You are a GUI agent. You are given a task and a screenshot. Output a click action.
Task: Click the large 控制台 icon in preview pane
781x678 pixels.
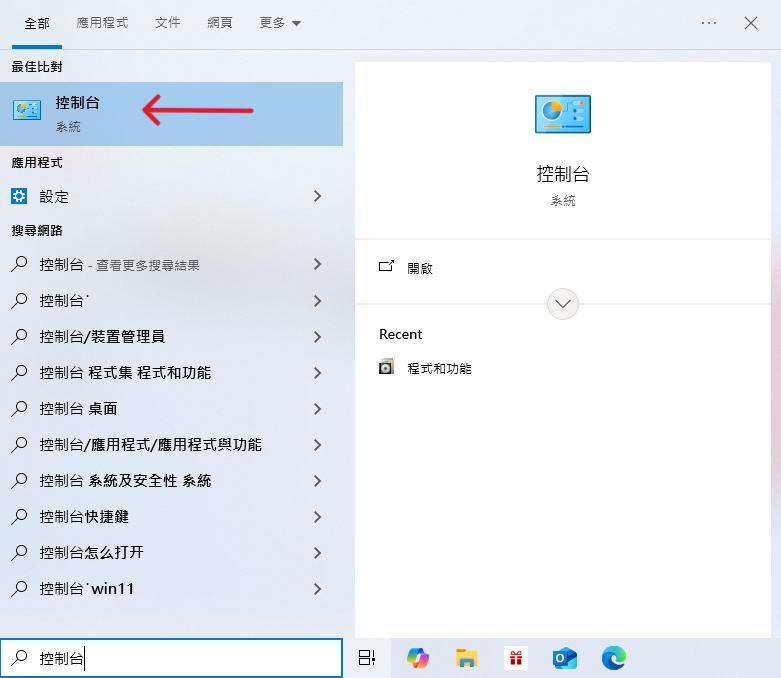(x=563, y=114)
